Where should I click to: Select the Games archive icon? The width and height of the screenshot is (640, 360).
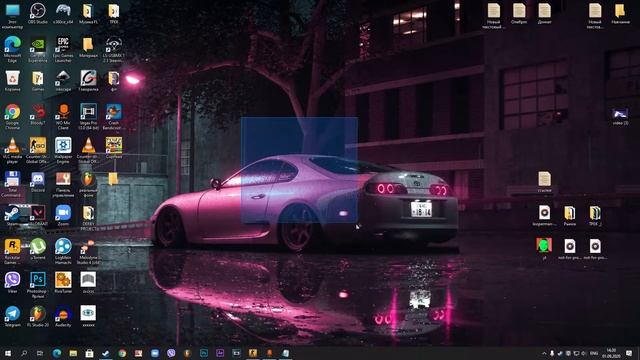pos(38,78)
